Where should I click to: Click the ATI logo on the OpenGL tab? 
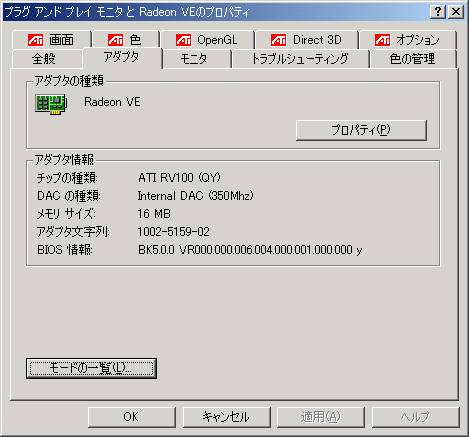(183, 40)
